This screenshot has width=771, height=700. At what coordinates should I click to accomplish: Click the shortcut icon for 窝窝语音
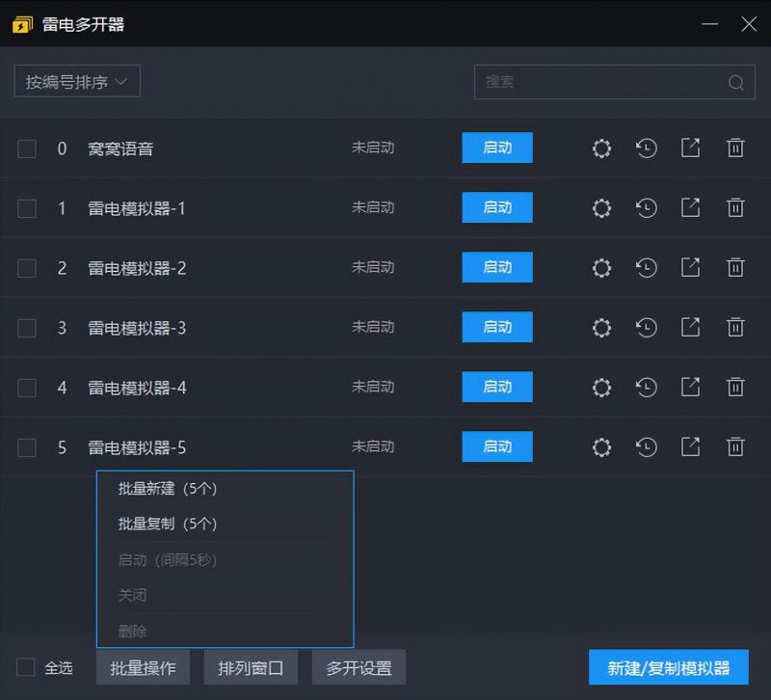690,148
